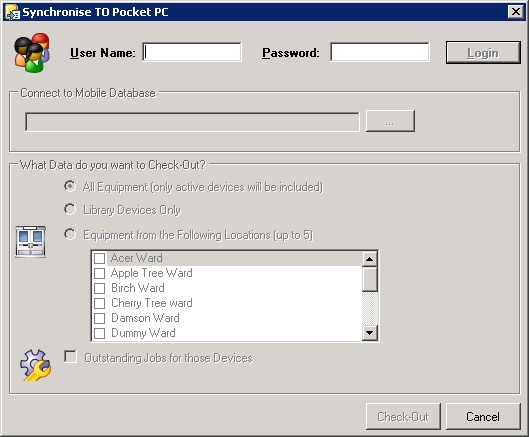This screenshot has width=529, height=437.
Task: Check the Cherry Tree ward box
Action: [x=99, y=303]
